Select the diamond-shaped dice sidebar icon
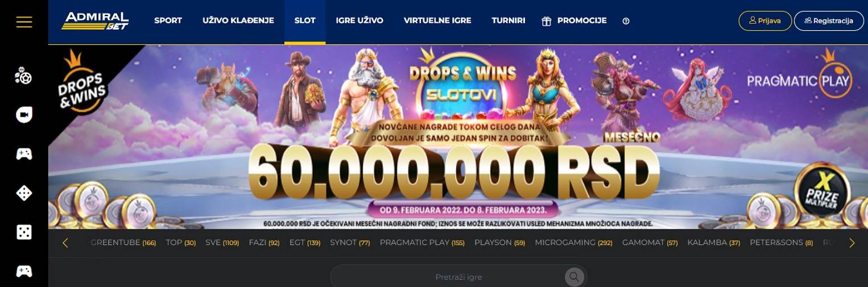The width and height of the screenshot is (868, 287). click(x=24, y=193)
